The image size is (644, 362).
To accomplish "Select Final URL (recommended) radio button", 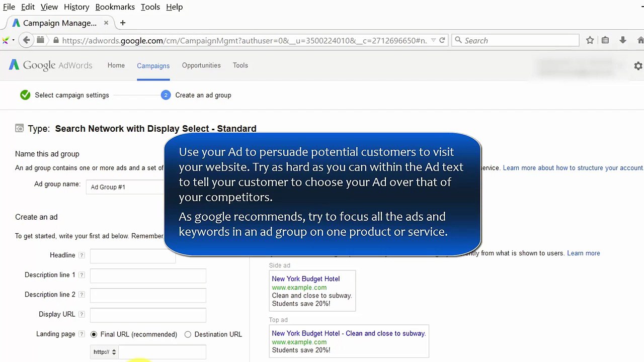I will pos(94,334).
